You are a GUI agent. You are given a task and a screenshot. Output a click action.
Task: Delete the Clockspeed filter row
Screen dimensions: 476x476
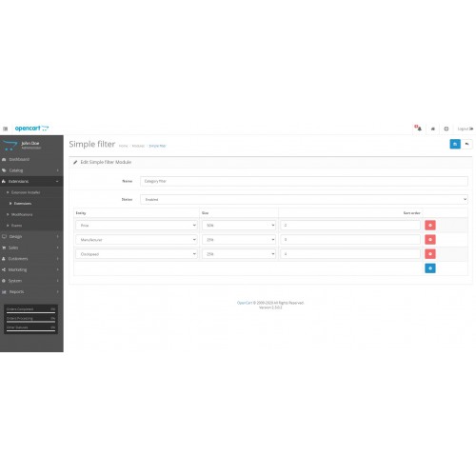[430, 254]
